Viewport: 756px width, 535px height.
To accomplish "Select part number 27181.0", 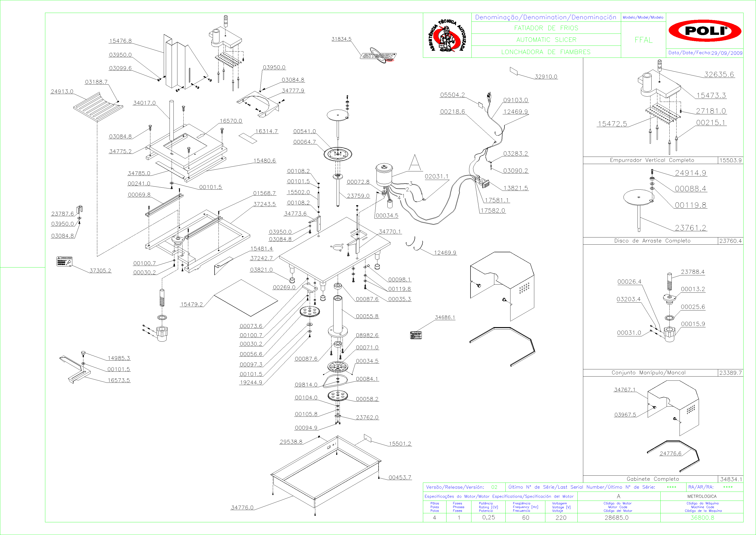I will tap(711, 111).
